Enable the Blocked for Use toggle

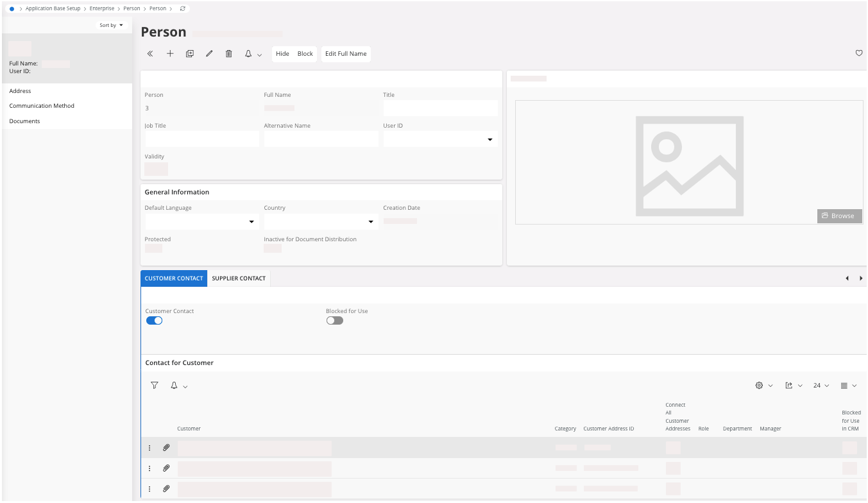(334, 321)
